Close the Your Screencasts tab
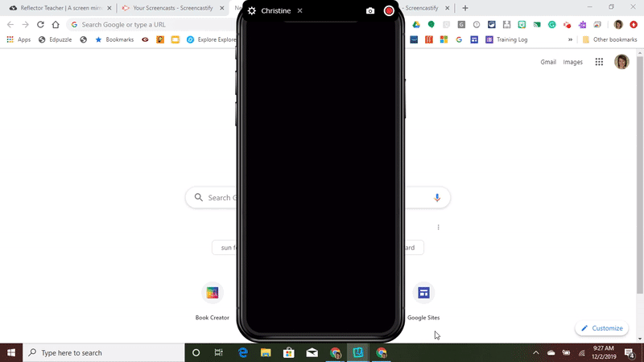This screenshot has height=362, width=644. (222, 8)
